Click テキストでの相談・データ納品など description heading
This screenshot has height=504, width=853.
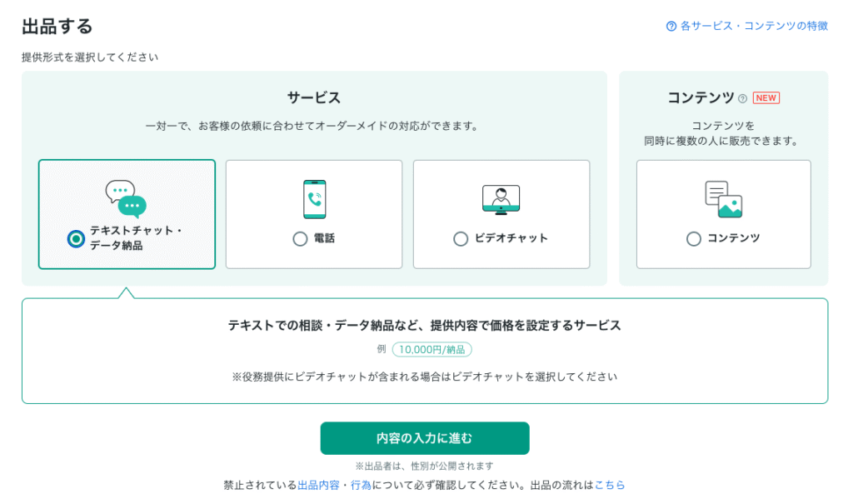(x=424, y=326)
